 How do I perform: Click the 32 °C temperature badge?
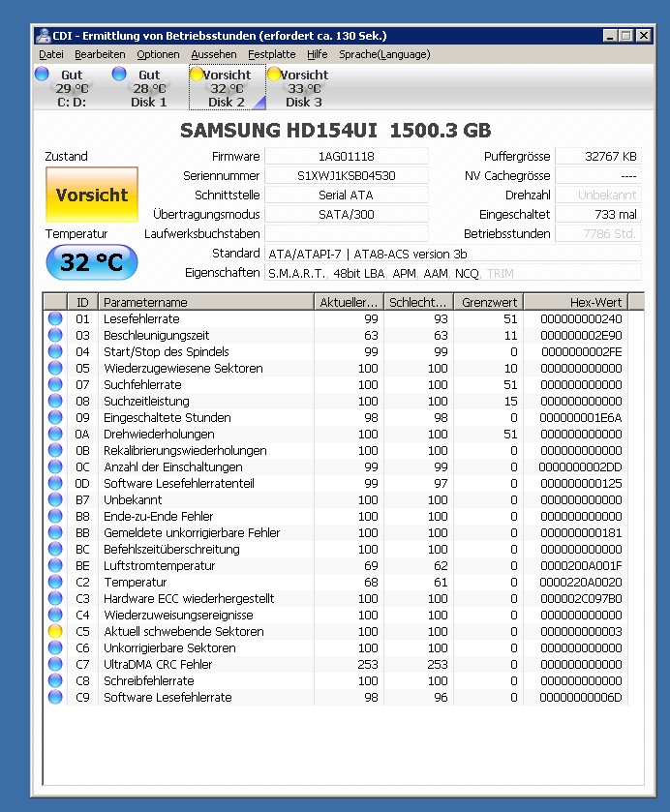[x=92, y=262]
